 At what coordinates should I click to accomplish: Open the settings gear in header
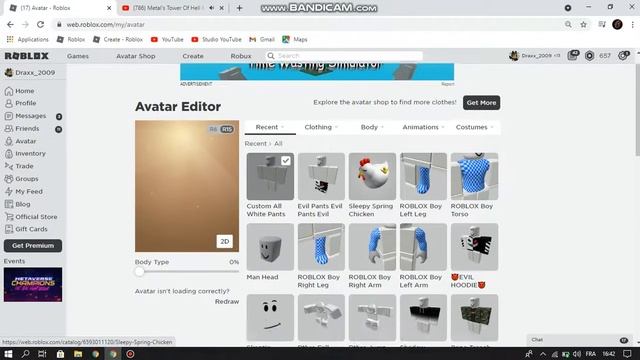pyautogui.click(x=623, y=56)
